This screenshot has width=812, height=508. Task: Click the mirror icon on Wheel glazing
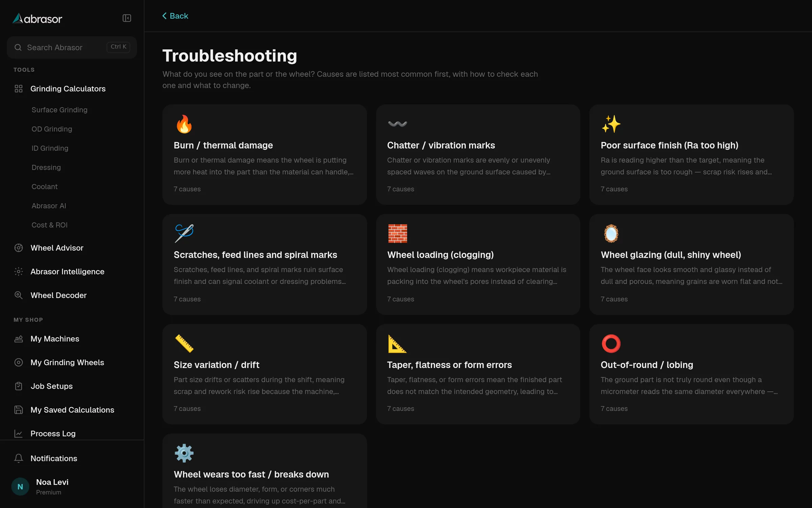tap(611, 233)
